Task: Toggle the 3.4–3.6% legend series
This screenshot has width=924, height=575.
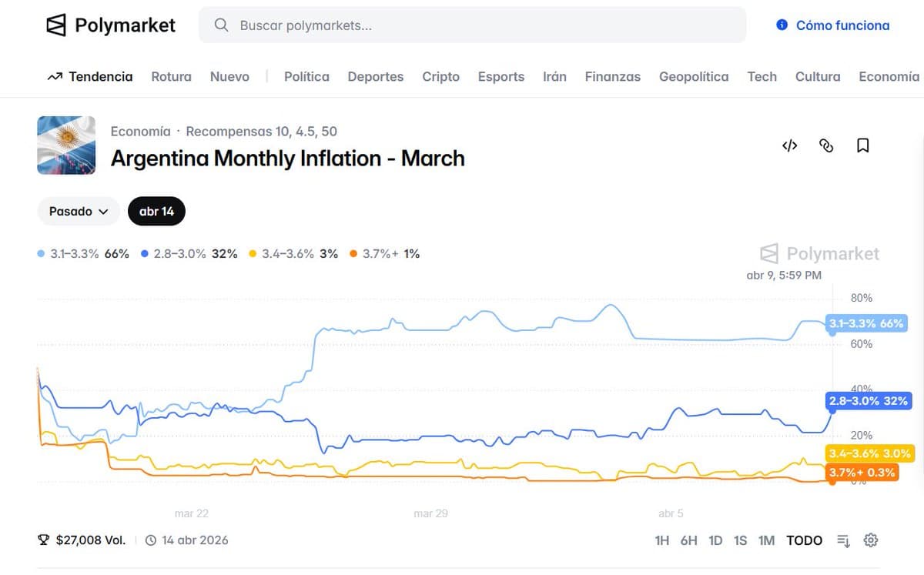Action: [293, 254]
